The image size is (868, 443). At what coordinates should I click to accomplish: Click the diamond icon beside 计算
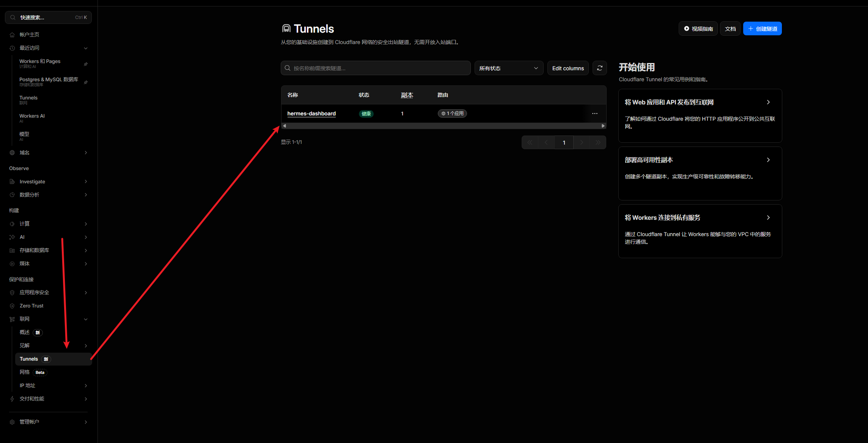tap(12, 224)
